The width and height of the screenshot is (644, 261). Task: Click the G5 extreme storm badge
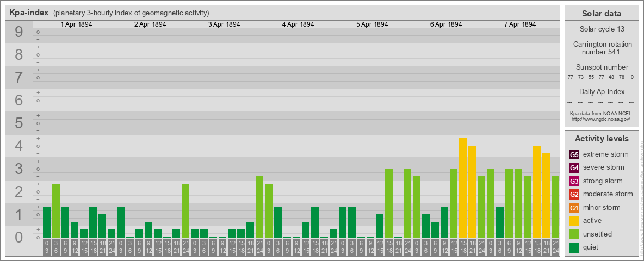pos(574,154)
